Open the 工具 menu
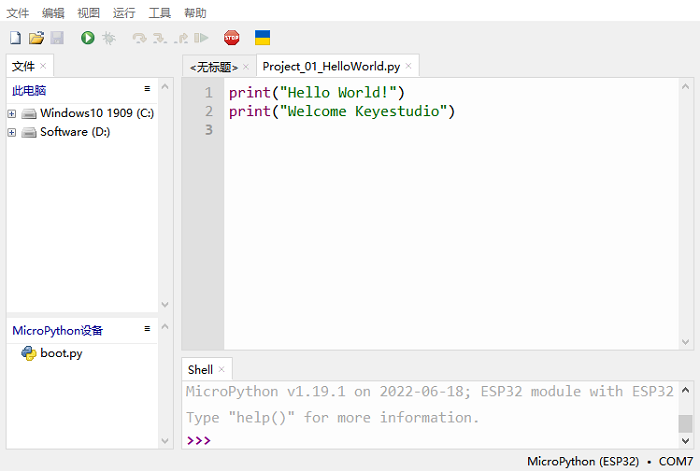Image resolution: width=700 pixels, height=471 pixels. [160, 13]
